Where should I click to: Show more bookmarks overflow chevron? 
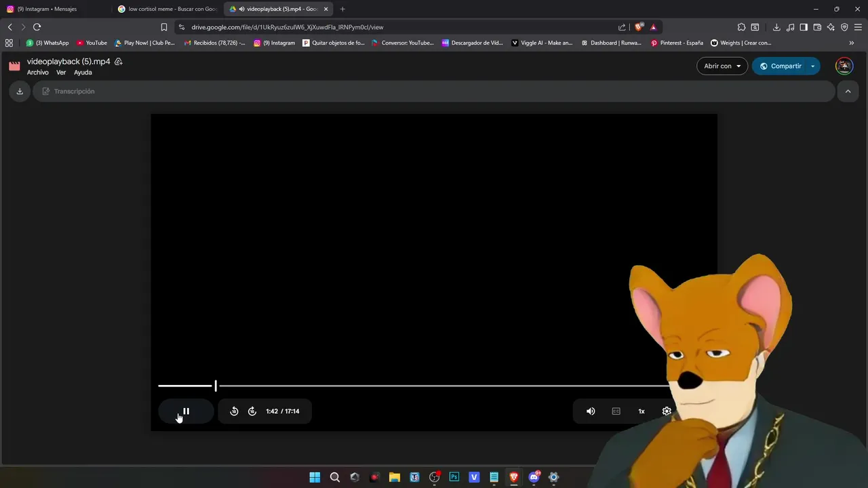[x=852, y=43]
